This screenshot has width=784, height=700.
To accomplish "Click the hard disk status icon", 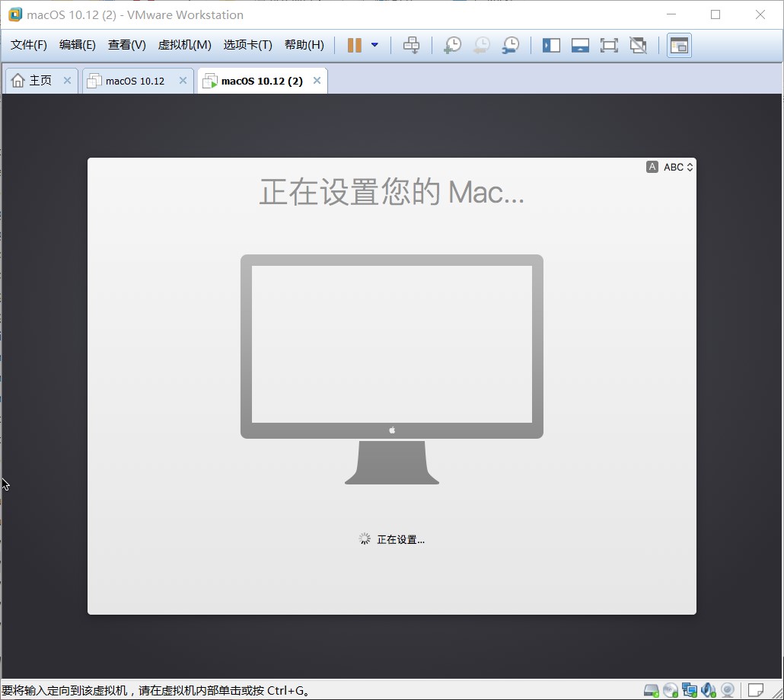I will point(651,691).
